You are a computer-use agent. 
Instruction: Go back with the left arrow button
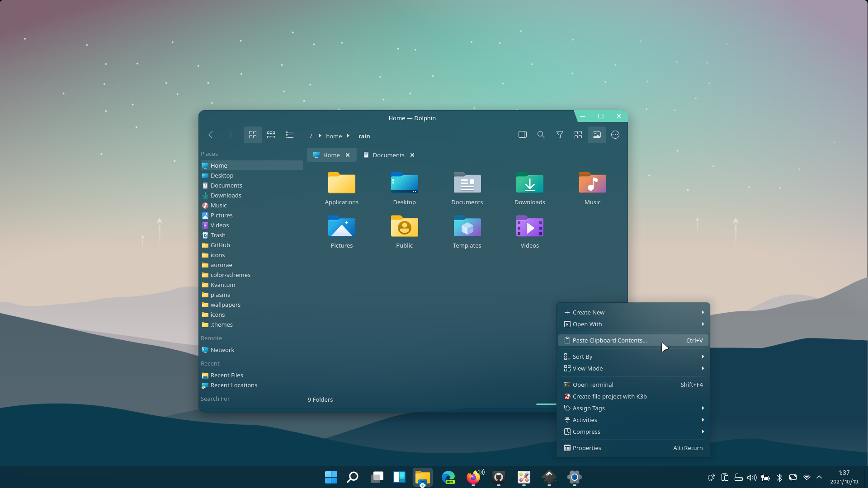click(211, 135)
